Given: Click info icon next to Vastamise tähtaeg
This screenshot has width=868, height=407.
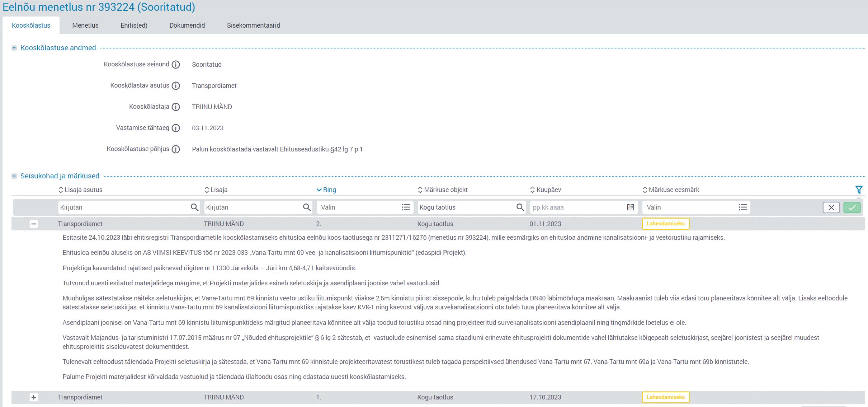Looking at the screenshot, I should [x=176, y=128].
